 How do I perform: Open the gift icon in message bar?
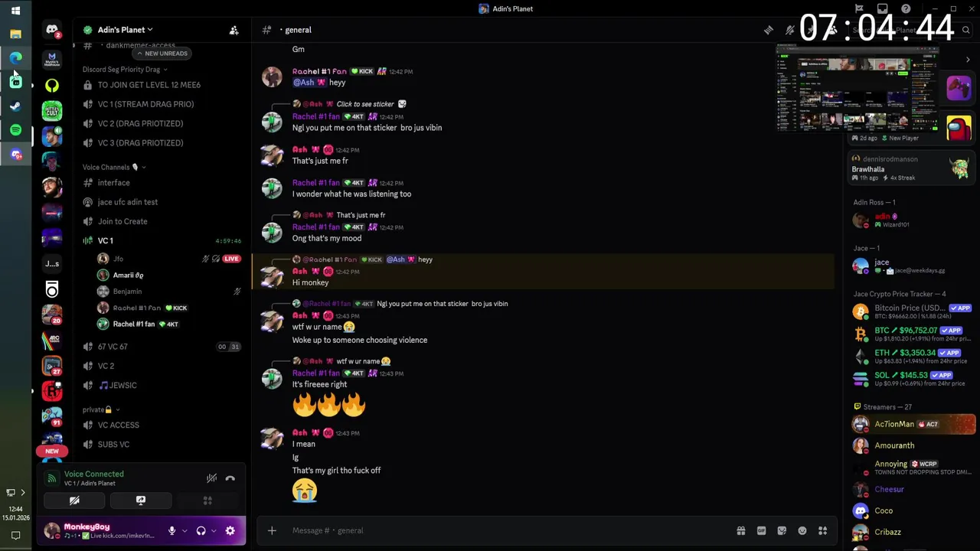pos(740,530)
